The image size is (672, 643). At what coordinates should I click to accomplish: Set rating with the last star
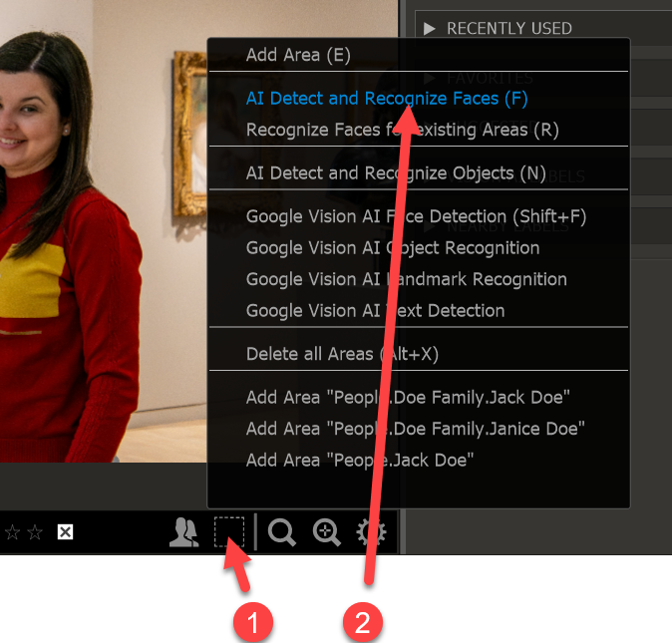point(35,532)
